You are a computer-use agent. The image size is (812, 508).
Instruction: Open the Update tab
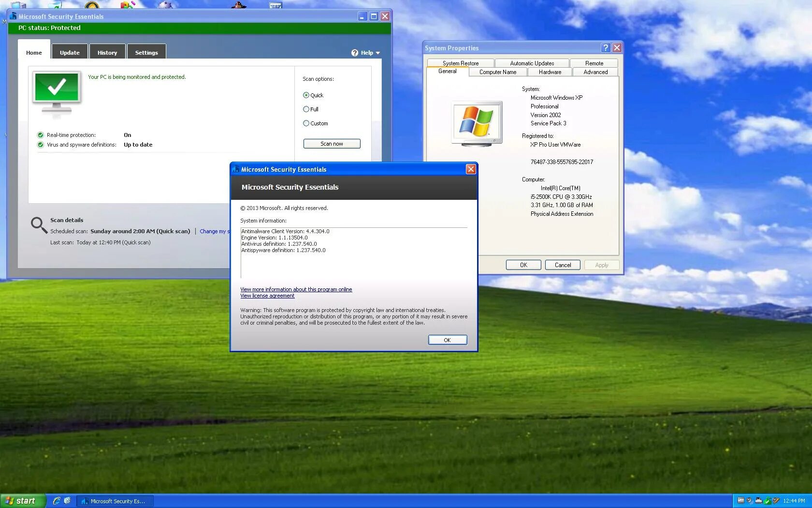tap(70, 52)
